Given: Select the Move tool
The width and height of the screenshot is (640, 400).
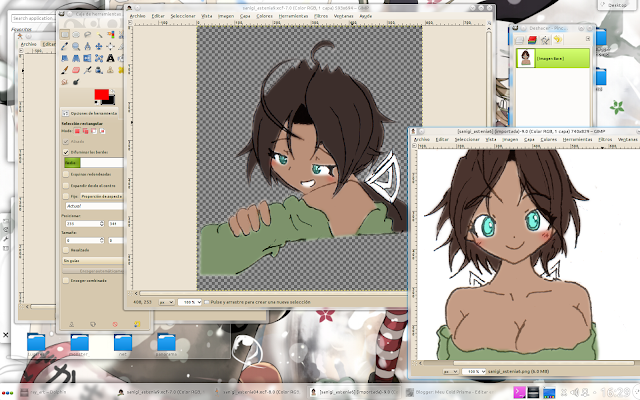Looking at the screenshot, I should [99, 46].
